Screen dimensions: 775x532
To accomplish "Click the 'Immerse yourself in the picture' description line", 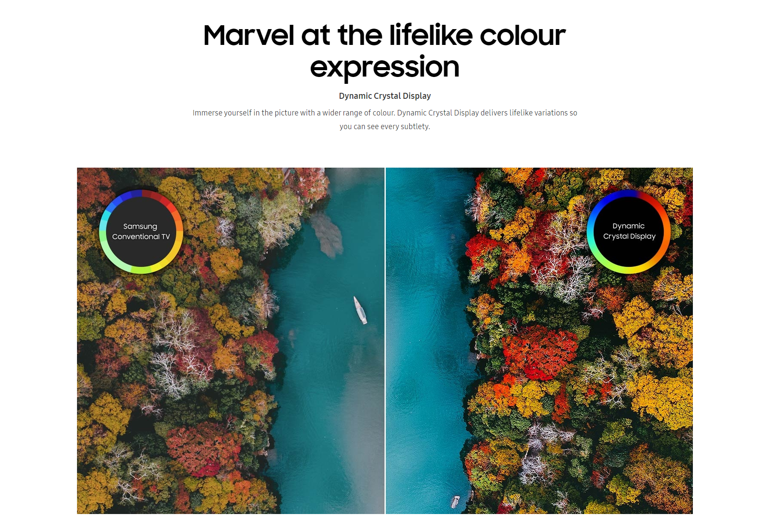I will [385, 113].
